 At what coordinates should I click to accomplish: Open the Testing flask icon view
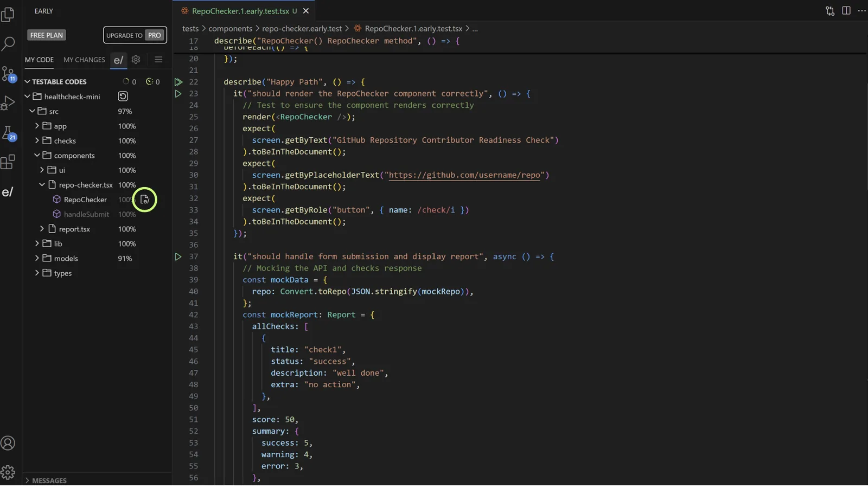coord(8,133)
